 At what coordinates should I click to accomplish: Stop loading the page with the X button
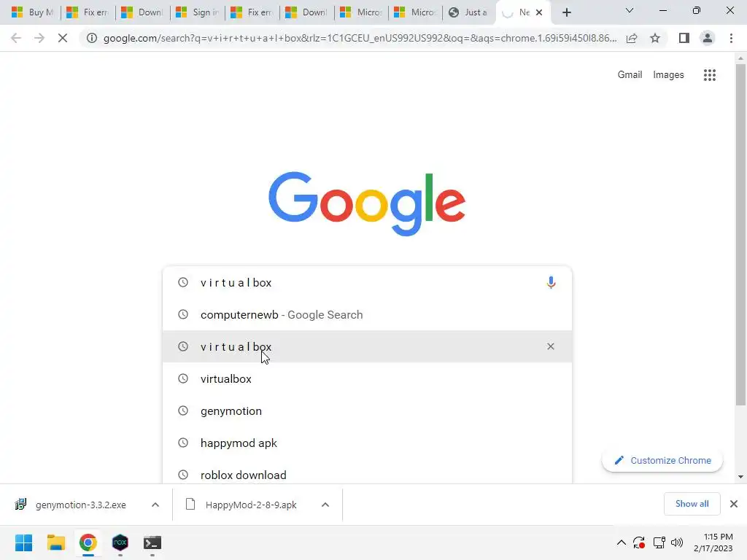[x=63, y=38]
